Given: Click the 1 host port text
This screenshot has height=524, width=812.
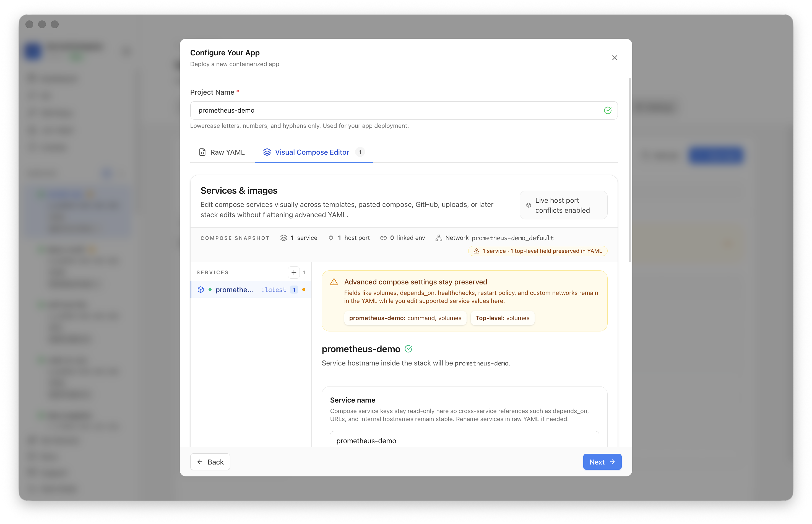Looking at the screenshot, I should pos(354,238).
